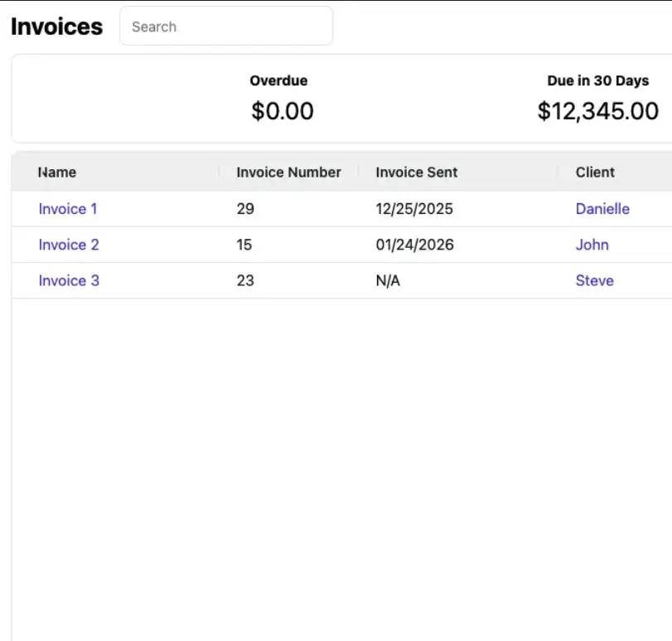Sort by the Invoice Number column
Image resolution: width=672 pixels, height=641 pixels.
pos(288,172)
